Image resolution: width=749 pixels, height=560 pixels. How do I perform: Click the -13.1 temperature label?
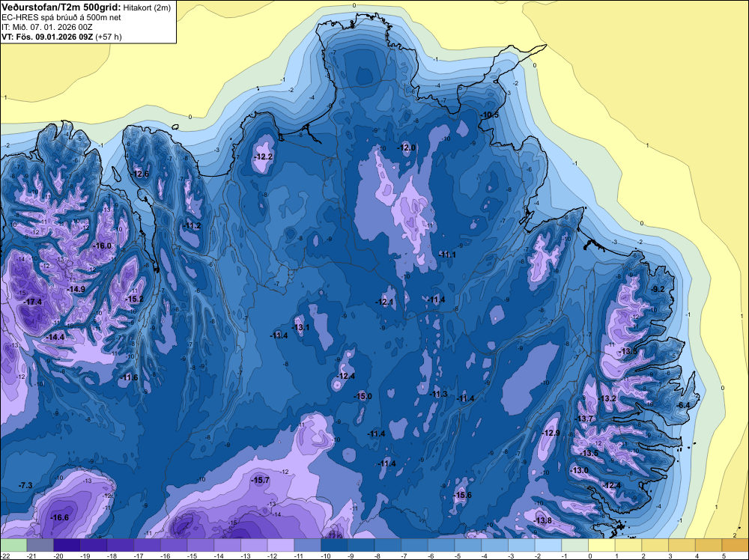click(x=301, y=327)
